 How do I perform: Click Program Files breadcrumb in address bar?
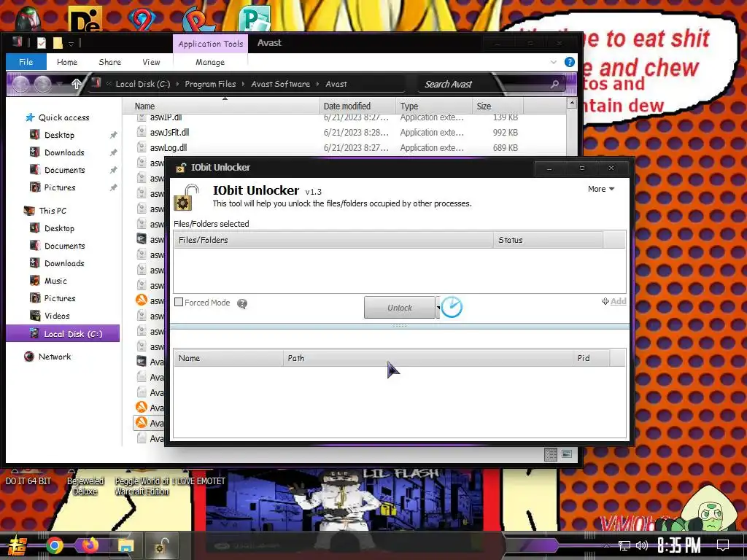pyautogui.click(x=210, y=84)
